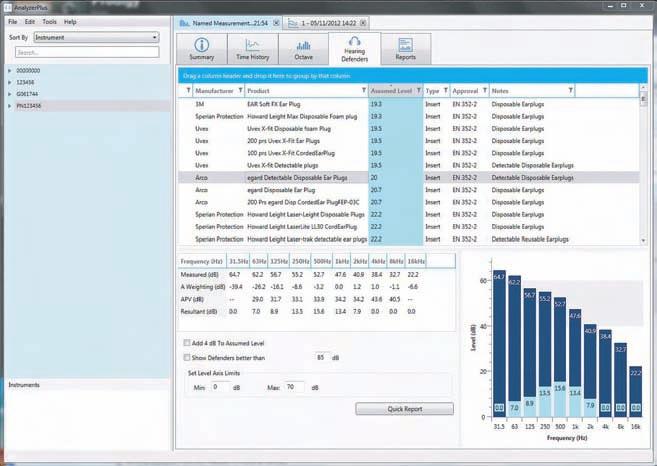This screenshot has height=466, width=657.
Task: Select Howard Leight Laser-Leight Disposable Plugs row
Action: point(409,215)
